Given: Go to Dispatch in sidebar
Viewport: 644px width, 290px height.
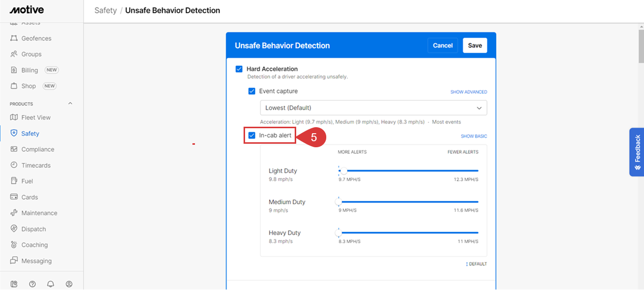Looking at the screenshot, I should tap(34, 229).
